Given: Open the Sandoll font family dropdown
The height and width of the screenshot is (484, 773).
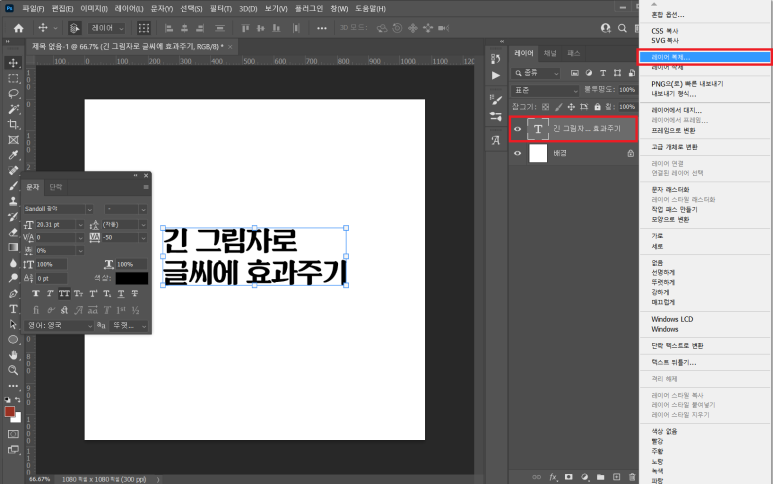Looking at the screenshot, I should click(x=89, y=209).
